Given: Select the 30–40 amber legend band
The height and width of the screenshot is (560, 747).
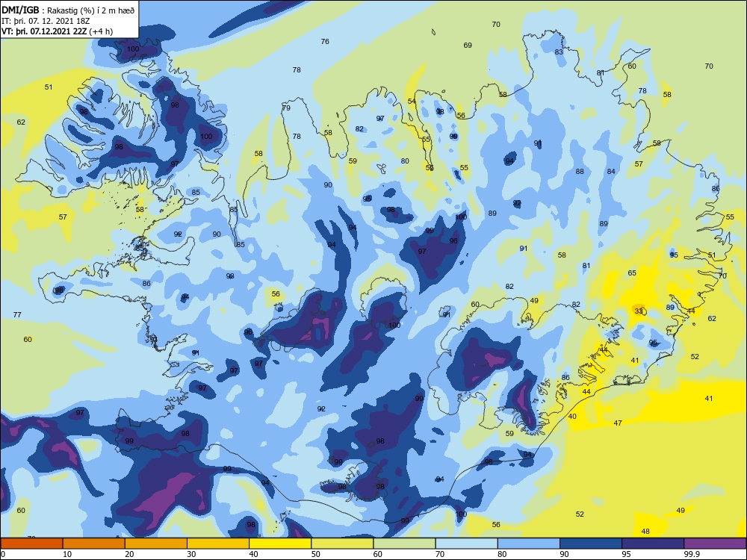Looking at the screenshot, I should pos(218,544).
